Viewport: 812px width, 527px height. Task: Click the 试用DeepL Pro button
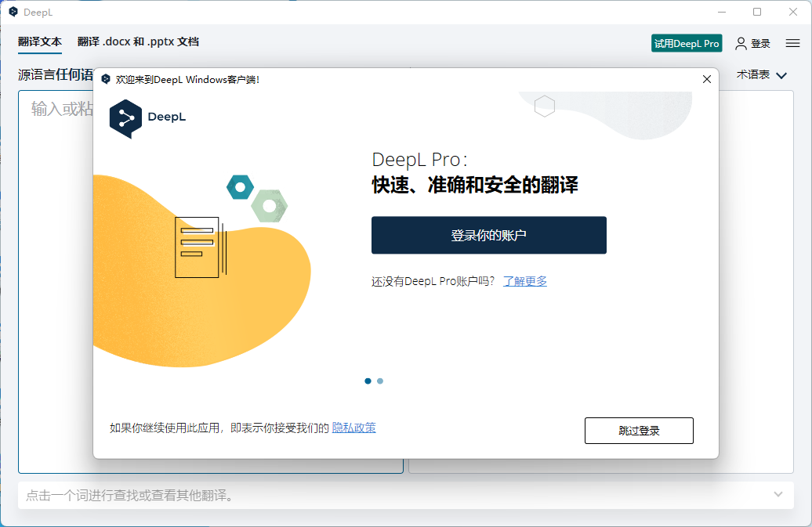tap(687, 43)
